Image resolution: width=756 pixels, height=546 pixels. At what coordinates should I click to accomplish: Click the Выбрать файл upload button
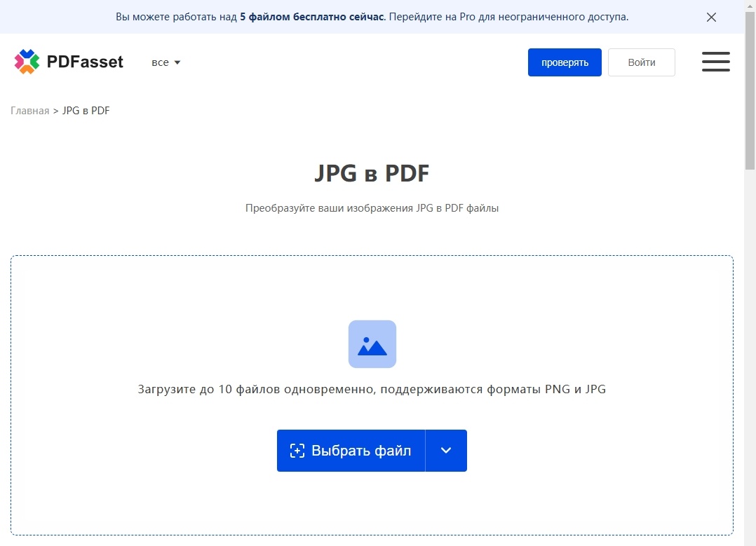pos(351,451)
